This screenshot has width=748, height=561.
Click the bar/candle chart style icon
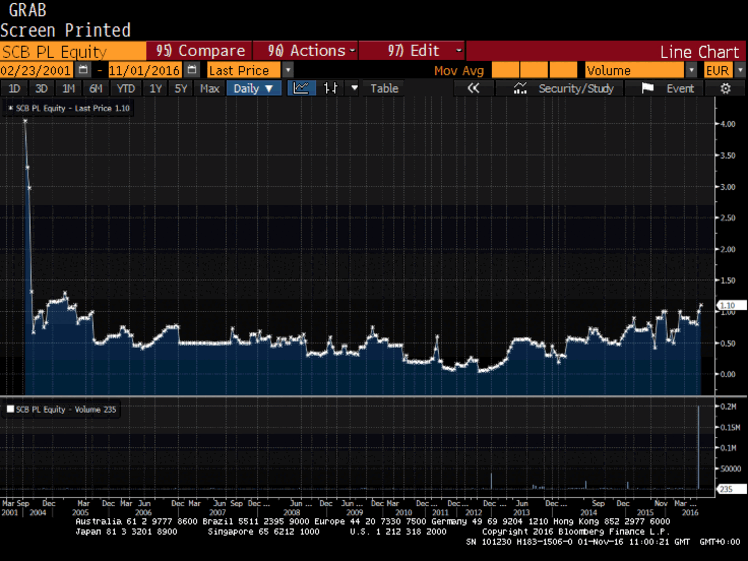[331, 88]
